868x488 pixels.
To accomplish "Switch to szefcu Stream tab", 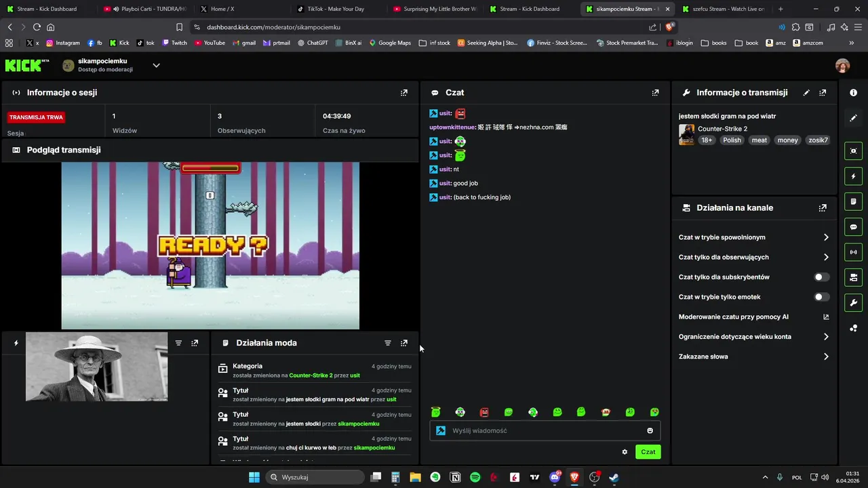I will point(724,9).
